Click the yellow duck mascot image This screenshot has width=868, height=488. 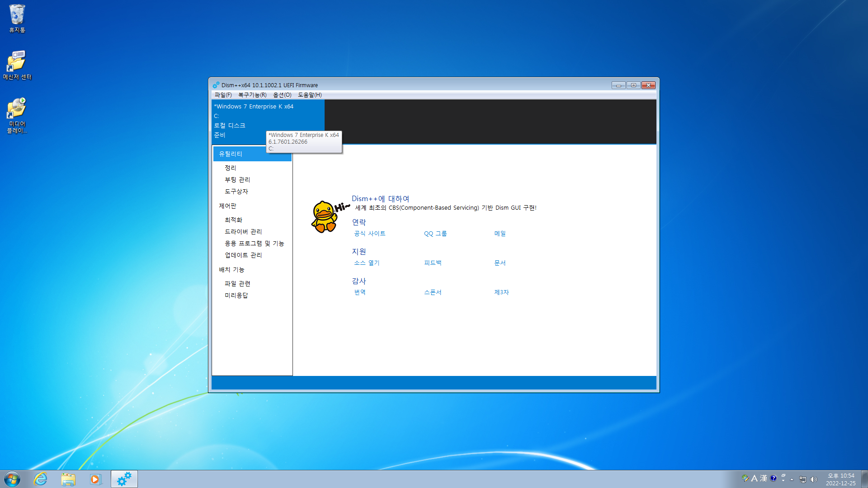[325, 217]
